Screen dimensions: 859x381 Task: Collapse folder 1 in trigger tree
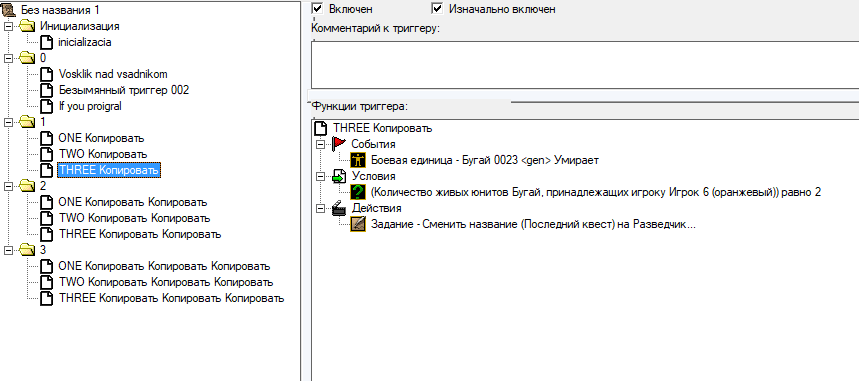click(x=8, y=122)
